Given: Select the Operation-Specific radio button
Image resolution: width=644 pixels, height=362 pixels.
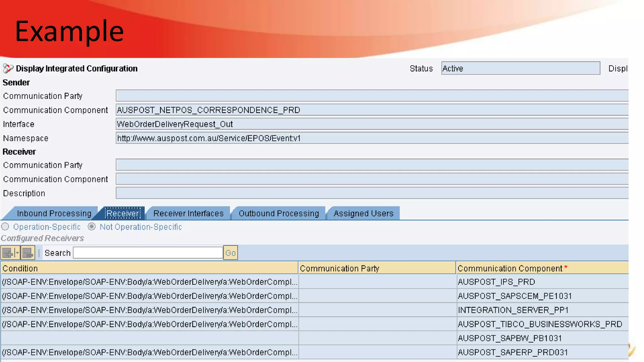Looking at the screenshot, I should tap(5, 227).
